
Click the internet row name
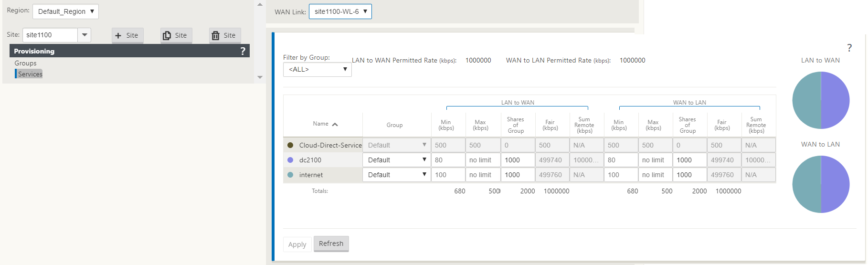click(x=311, y=175)
